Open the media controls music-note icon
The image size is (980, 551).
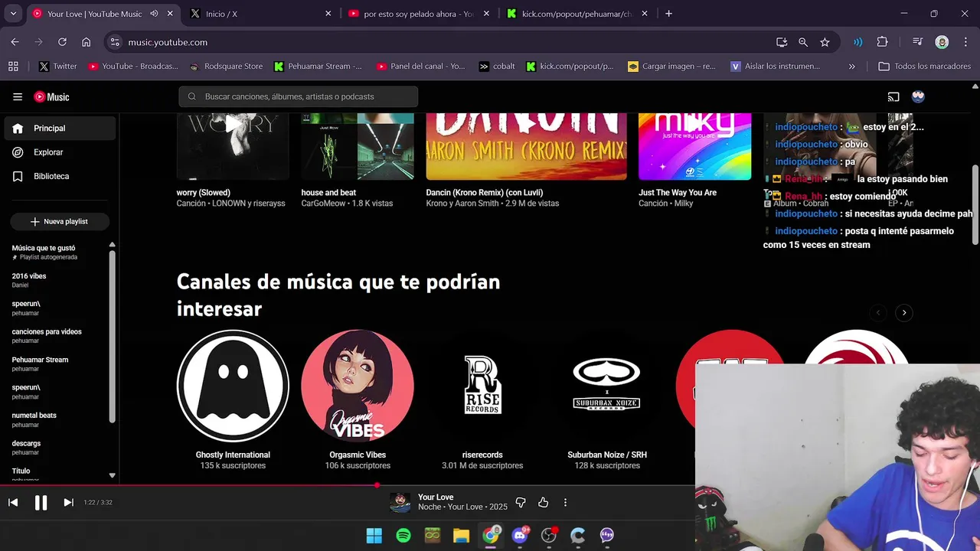[917, 42]
